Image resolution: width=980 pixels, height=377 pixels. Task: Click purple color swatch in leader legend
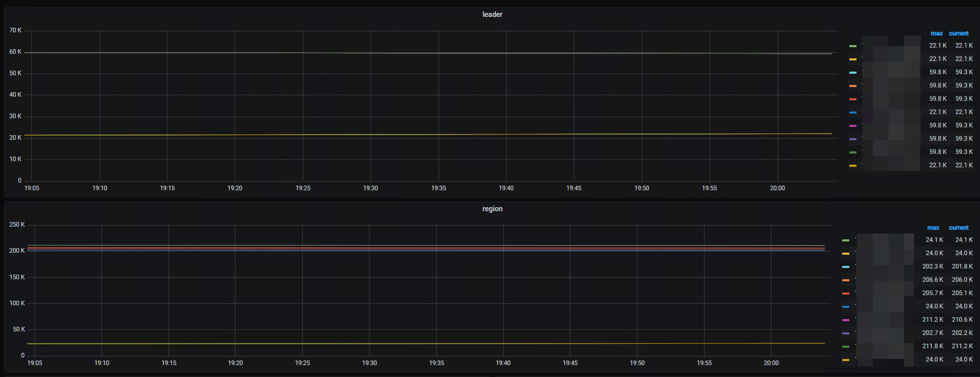tap(853, 139)
